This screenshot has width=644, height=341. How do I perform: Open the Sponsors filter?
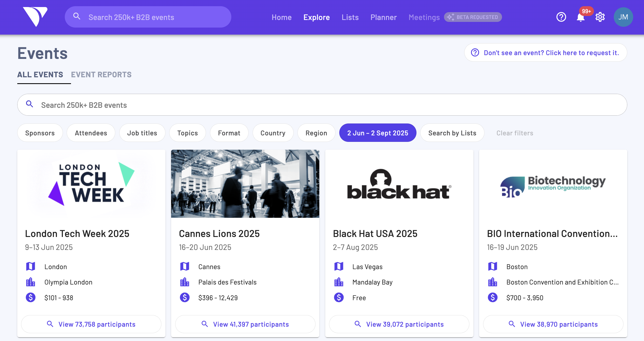40,133
